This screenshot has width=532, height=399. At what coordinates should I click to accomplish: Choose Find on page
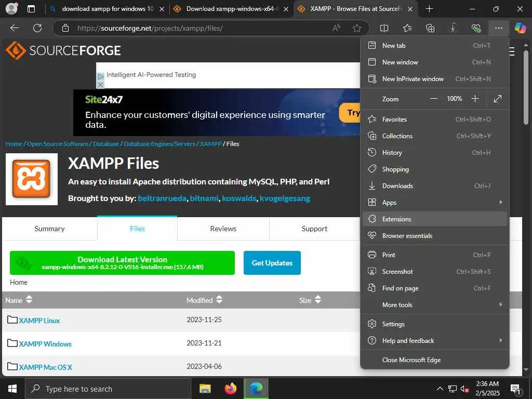pyautogui.click(x=435, y=288)
